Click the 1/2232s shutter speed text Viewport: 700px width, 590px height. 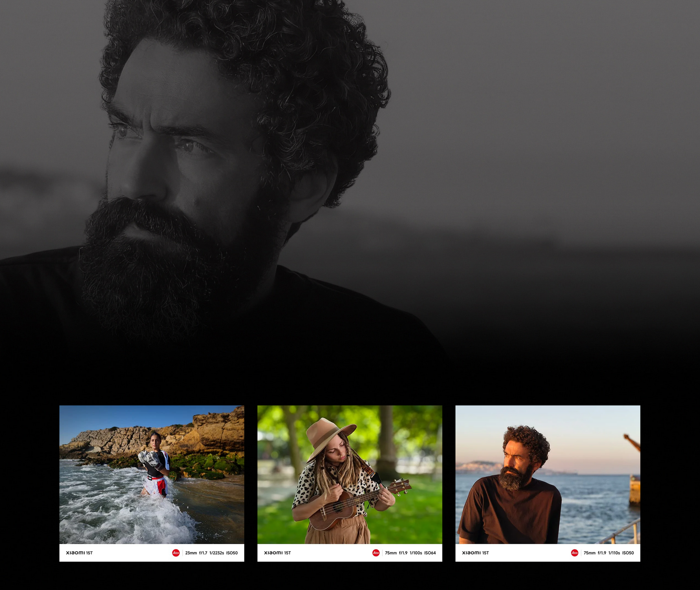[217, 553]
